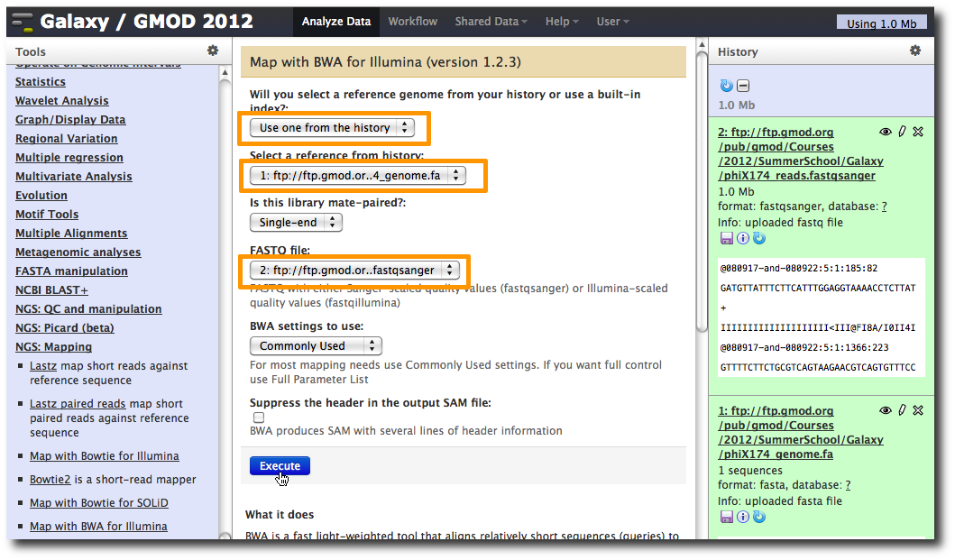Open the FASTQ file dropdown
This screenshot has width=955, height=560.
click(x=354, y=270)
